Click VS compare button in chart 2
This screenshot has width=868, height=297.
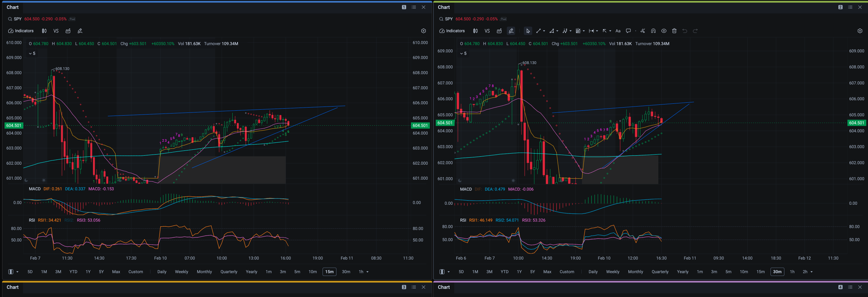coord(487,31)
